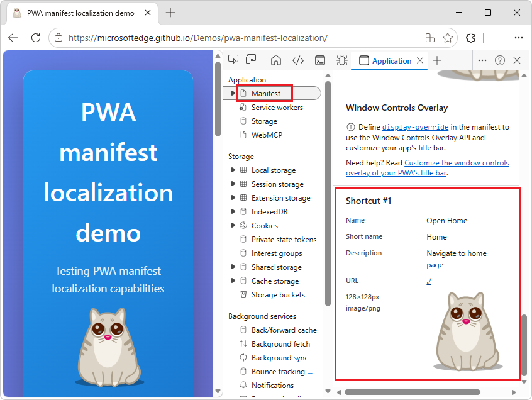Expand Local storage
The width and height of the screenshot is (532, 400).
coord(233,170)
